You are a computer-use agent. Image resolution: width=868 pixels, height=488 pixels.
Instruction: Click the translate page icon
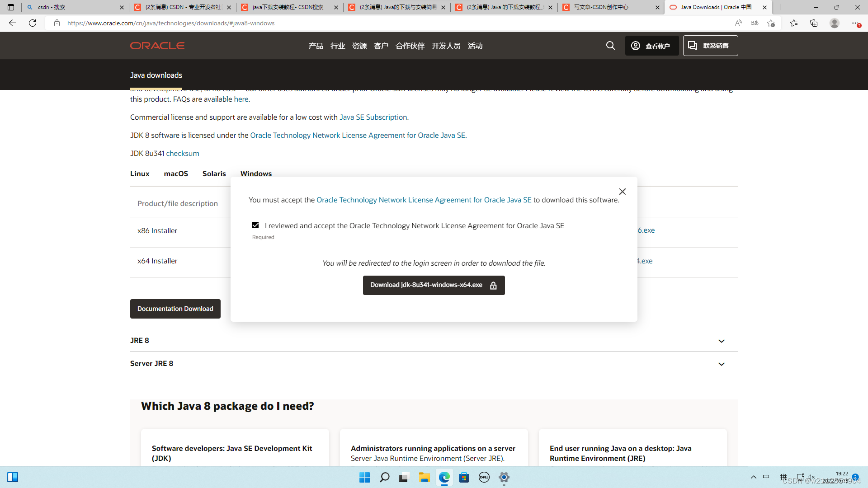coord(755,23)
